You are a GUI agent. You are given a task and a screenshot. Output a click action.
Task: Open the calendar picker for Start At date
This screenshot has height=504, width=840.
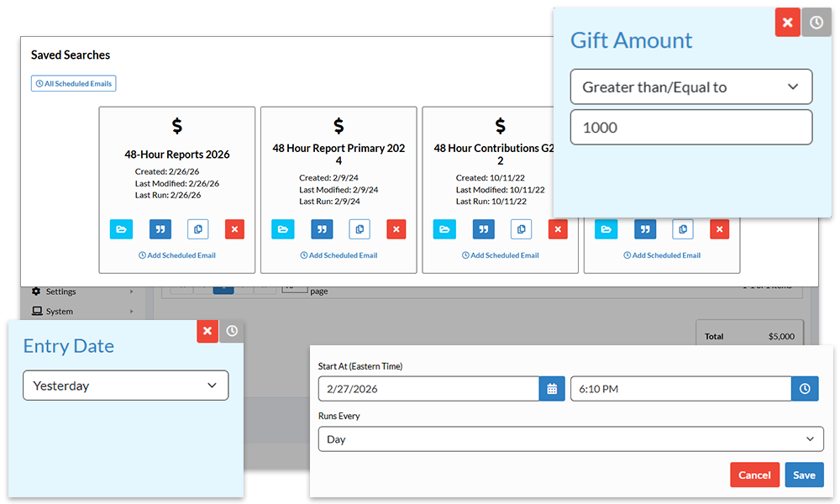tap(552, 388)
